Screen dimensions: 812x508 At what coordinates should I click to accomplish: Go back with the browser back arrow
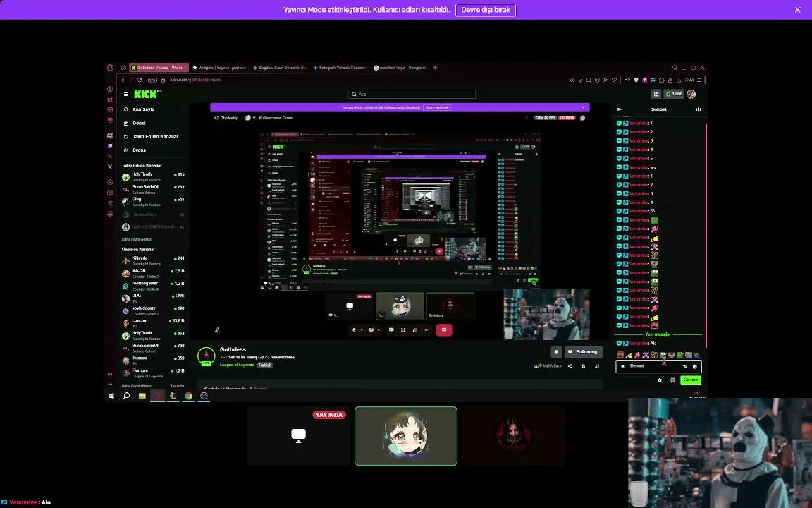tap(123, 80)
